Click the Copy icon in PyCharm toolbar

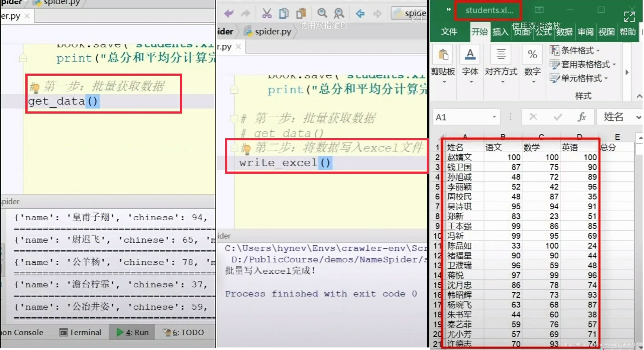point(284,13)
